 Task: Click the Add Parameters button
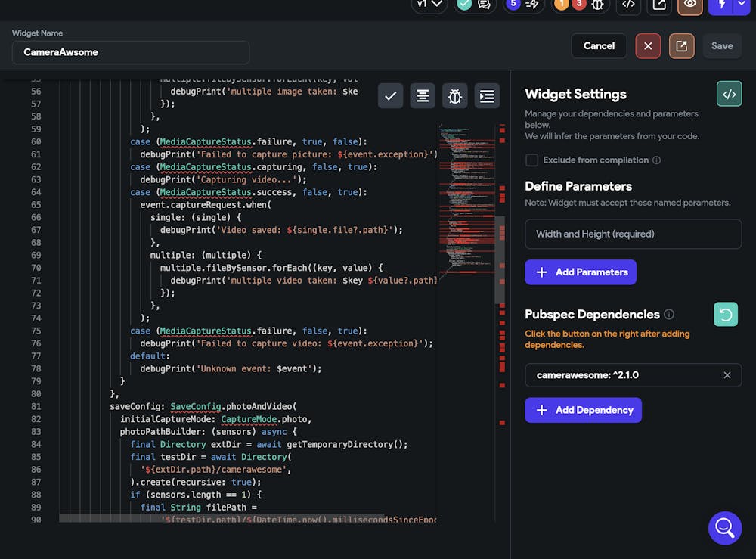pos(580,272)
